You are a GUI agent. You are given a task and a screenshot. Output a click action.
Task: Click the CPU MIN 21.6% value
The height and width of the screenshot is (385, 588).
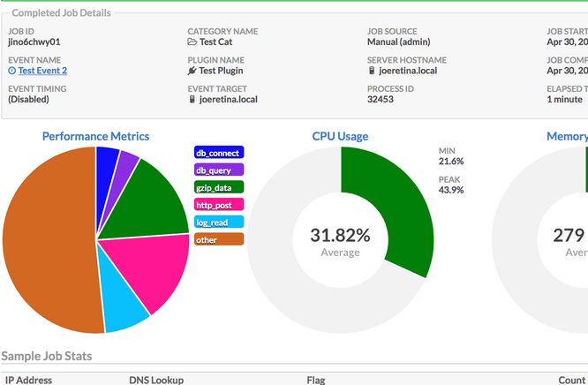coord(451,162)
